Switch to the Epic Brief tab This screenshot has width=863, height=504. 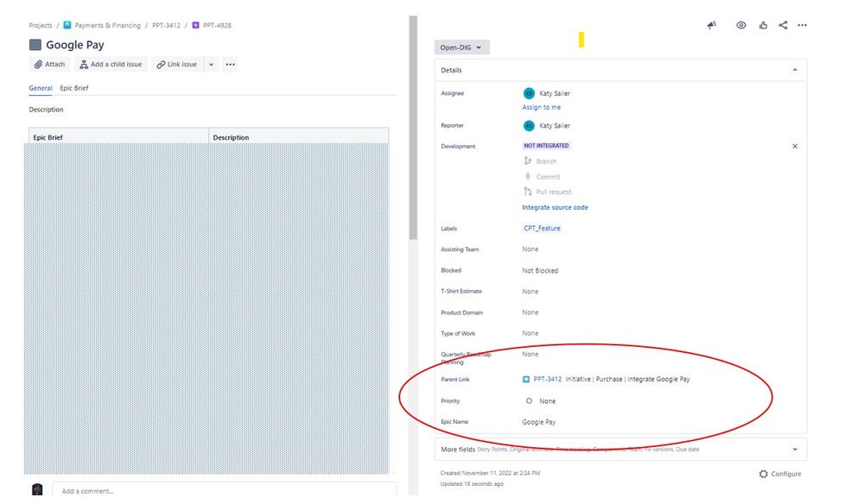pyautogui.click(x=74, y=88)
